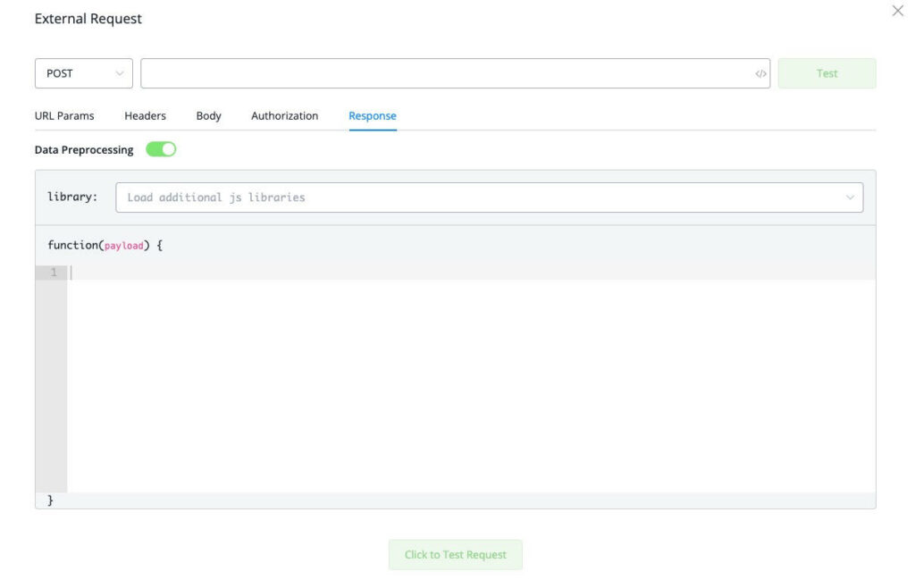Focus the request URL input field
This screenshot has width=915, height=588.
click(447, 73)
